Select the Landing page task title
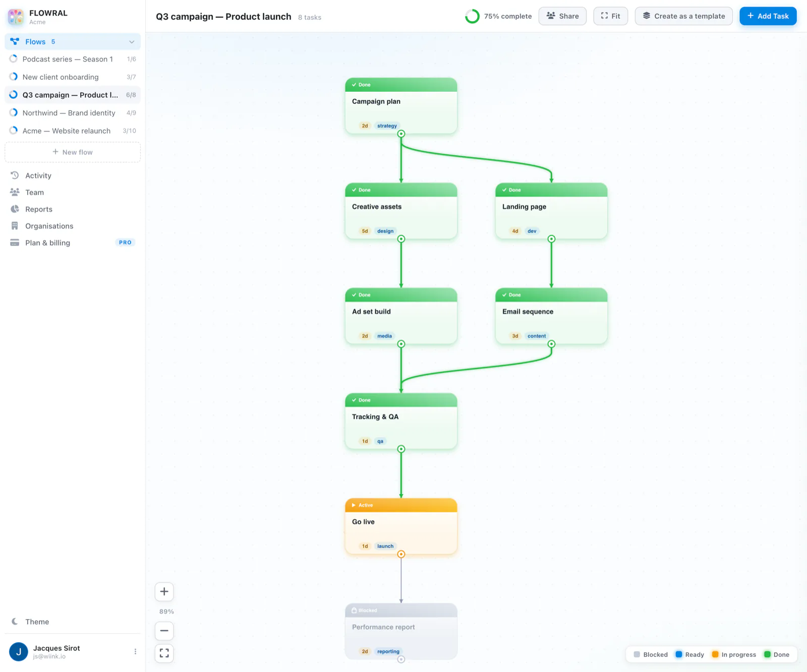807x672 pixels. point(524,207)
